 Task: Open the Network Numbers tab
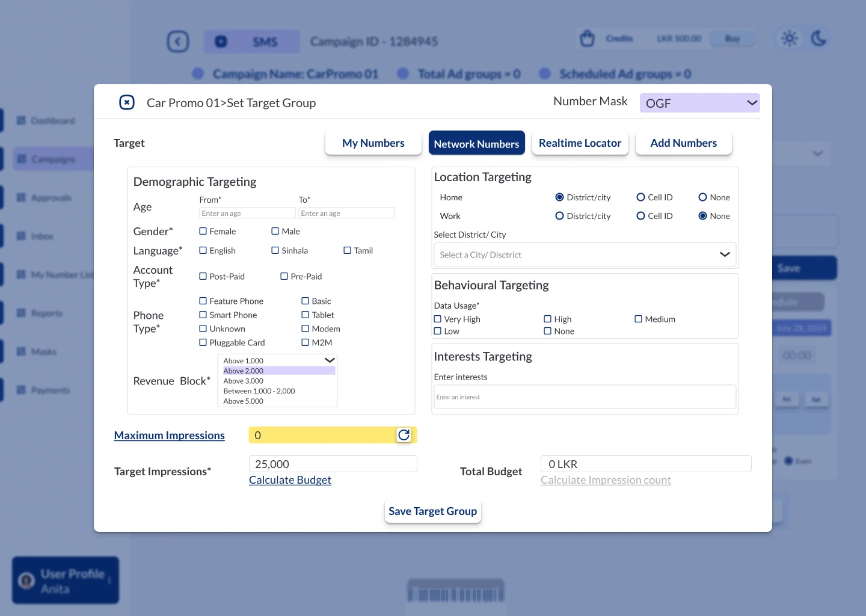pos(477,143)
